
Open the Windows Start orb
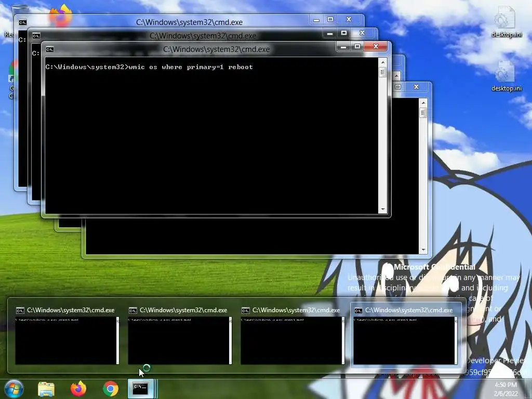pos(14,389)
